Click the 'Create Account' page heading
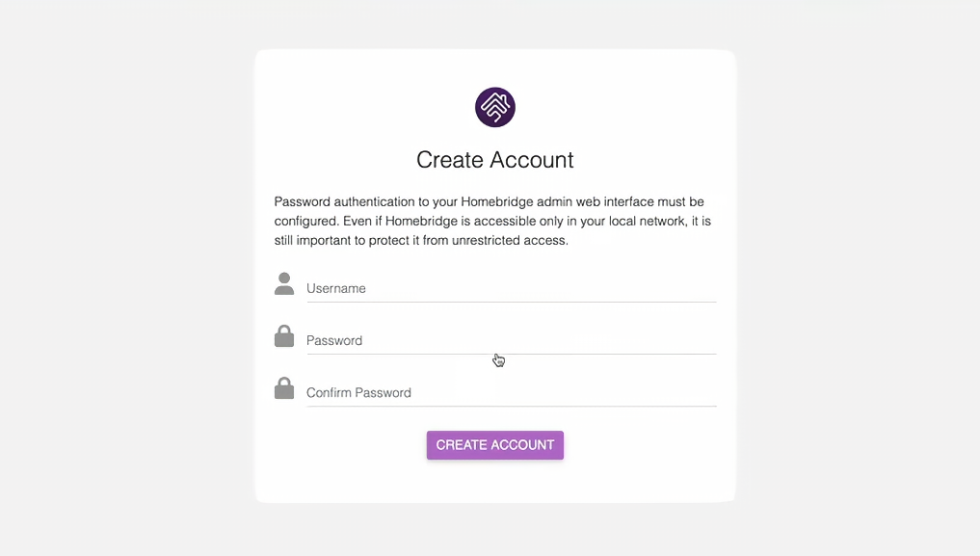Image resolution: width=980 pixels, height=556 pixels. click(495, 160)
